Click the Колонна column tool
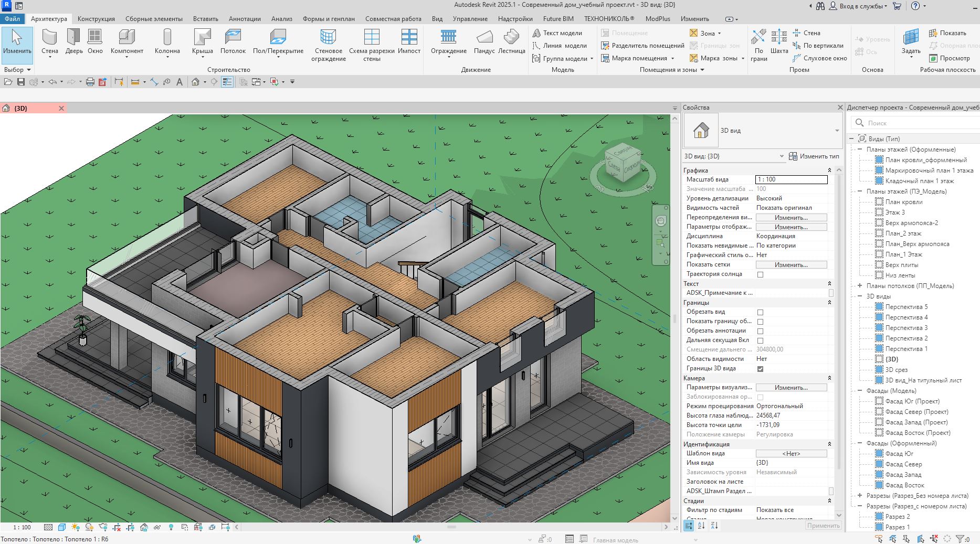The width and height of the screenshot is (980, 544). coord(167,41)
